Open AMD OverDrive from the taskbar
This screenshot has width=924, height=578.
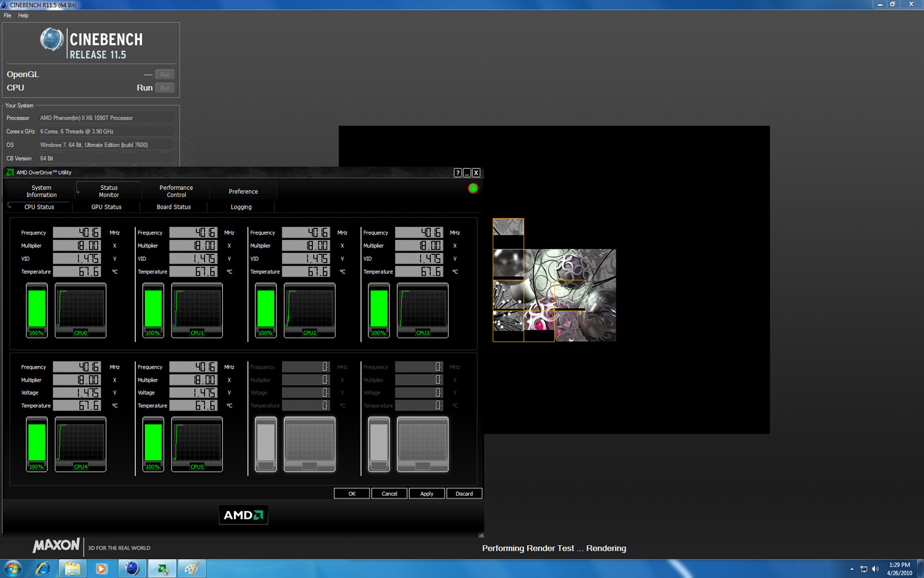(162, 569)
